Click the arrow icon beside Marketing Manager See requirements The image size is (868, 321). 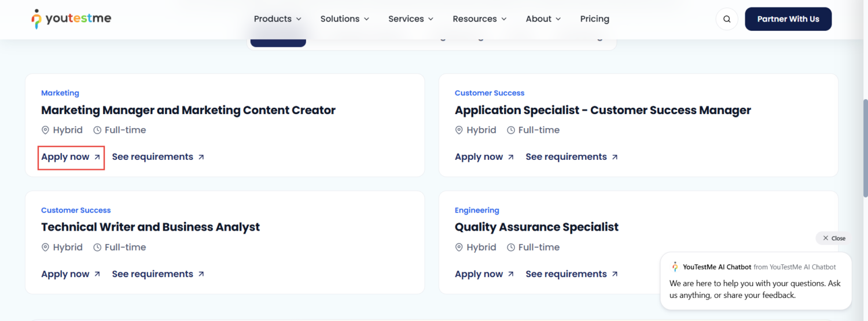click(x=201, y=157)
